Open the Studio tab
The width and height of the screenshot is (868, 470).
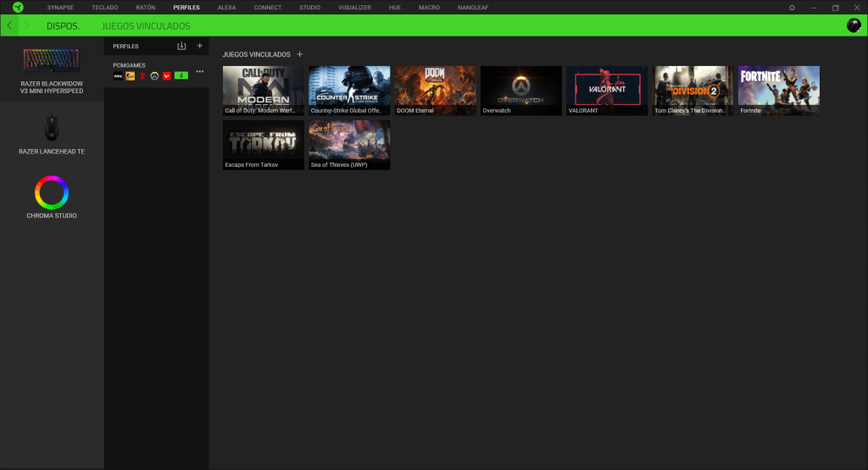pos(310,8)
